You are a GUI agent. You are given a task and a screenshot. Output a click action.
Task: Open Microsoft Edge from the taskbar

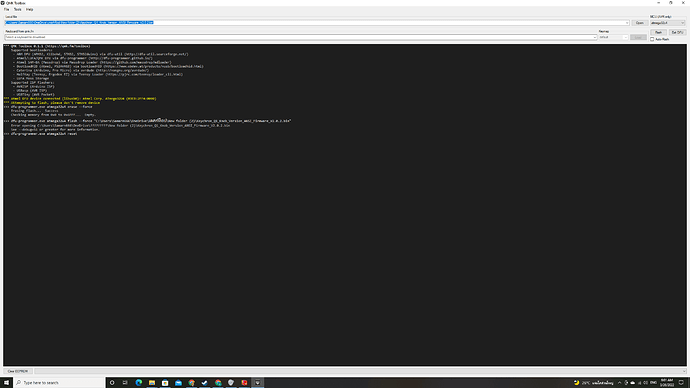tap(139, 383)
